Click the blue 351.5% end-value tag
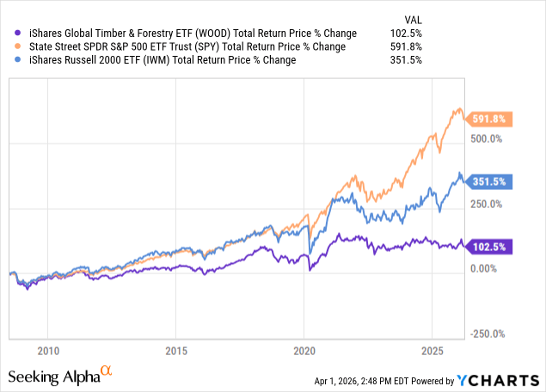The image size is (546, 392). (490, 181)
